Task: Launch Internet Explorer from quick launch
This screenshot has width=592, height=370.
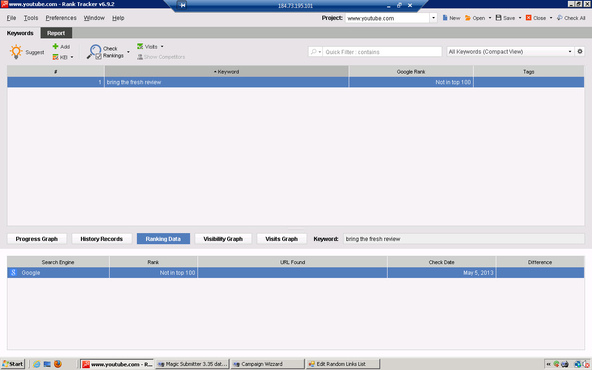Action: pos(37,364)
